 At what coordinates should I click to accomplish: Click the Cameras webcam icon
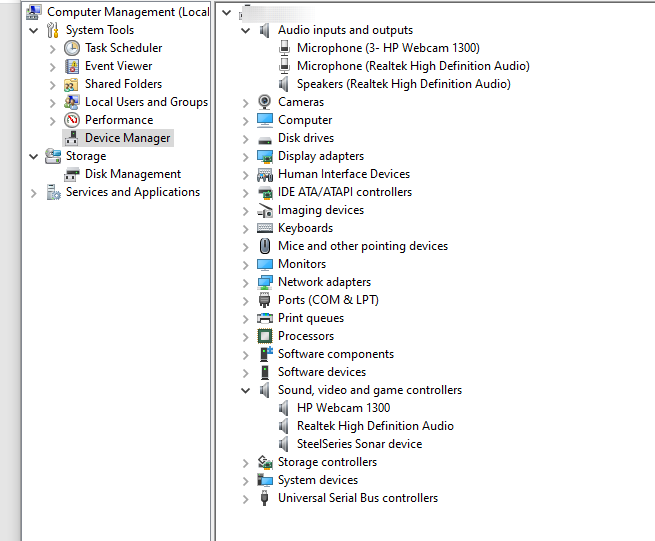(265, 102)
